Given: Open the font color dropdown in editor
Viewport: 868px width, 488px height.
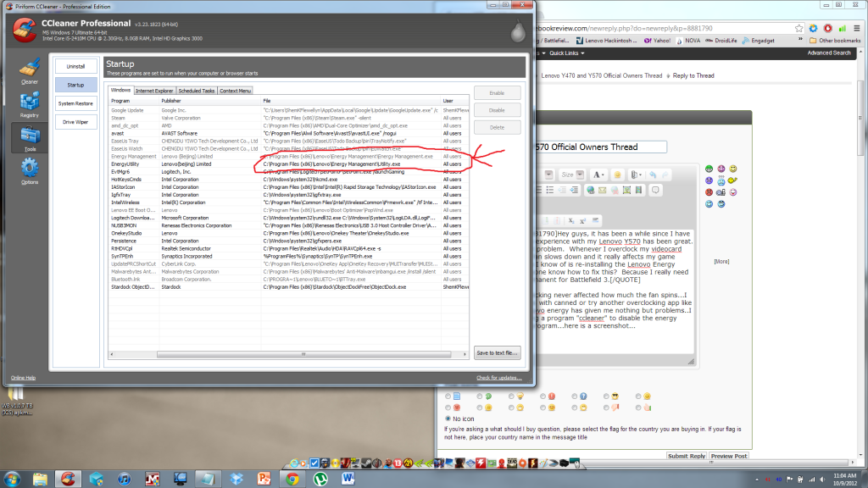Looking at the screenshot, I should (598, 175).
